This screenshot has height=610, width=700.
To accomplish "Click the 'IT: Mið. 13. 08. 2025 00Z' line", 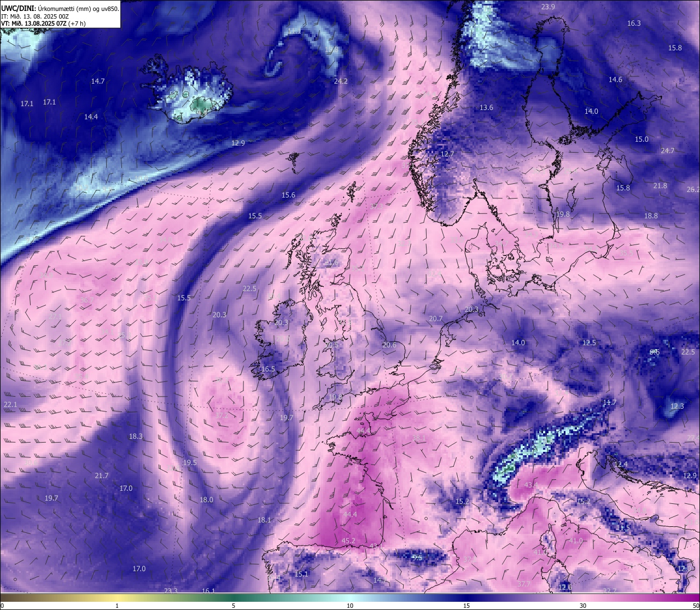I will [x=35, y=16].
